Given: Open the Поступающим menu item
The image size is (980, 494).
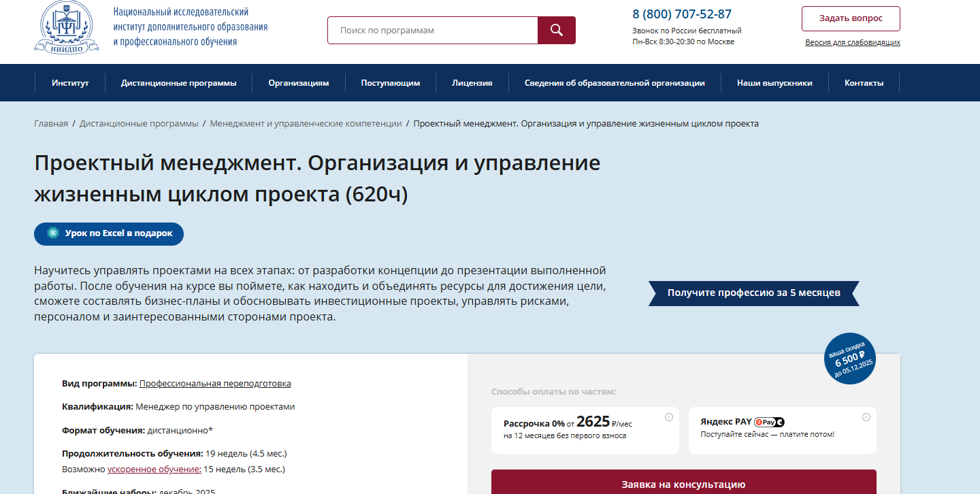Looking at the screenshot, I should tap(390, 83).
